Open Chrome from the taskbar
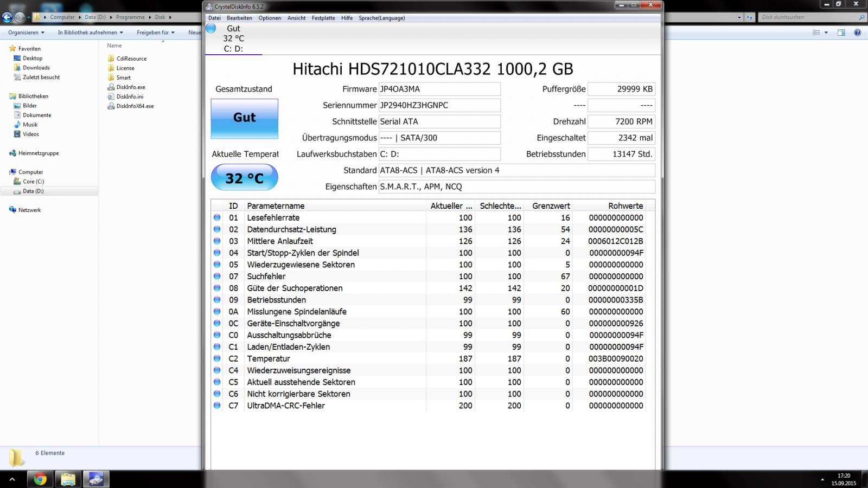This screenshot has width=868, height=488. click(x=40, y=479)
